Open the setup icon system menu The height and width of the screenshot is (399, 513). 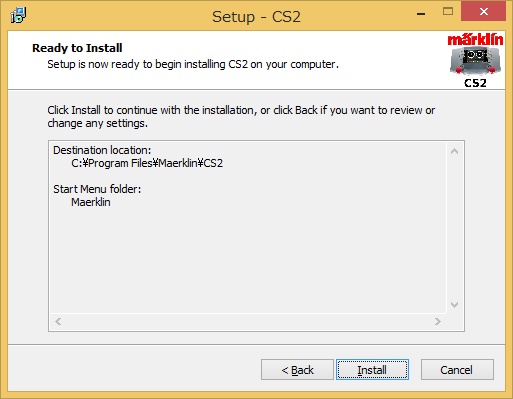tap(18, 15)
